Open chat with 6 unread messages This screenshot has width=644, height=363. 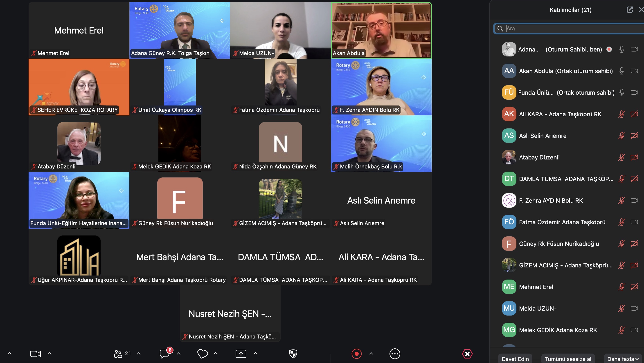pyautogui.click(x=165, y=354)
